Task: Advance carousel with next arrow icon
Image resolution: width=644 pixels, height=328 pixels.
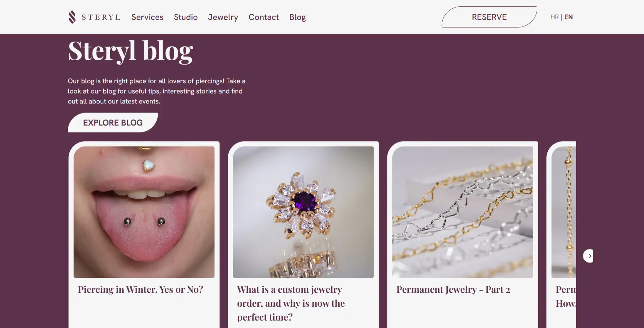Action: 589,256
